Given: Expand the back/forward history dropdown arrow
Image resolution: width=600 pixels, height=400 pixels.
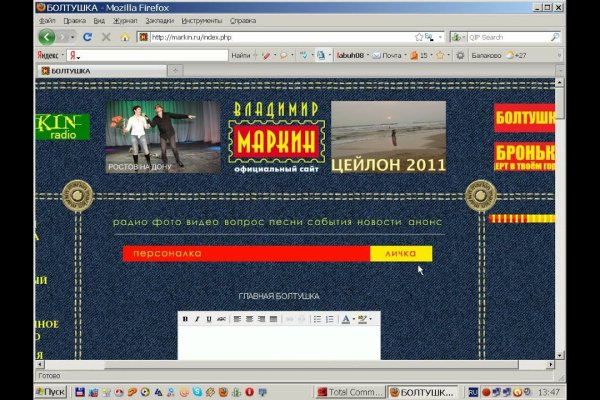Looking at the screenshot, I should point(72,37).
